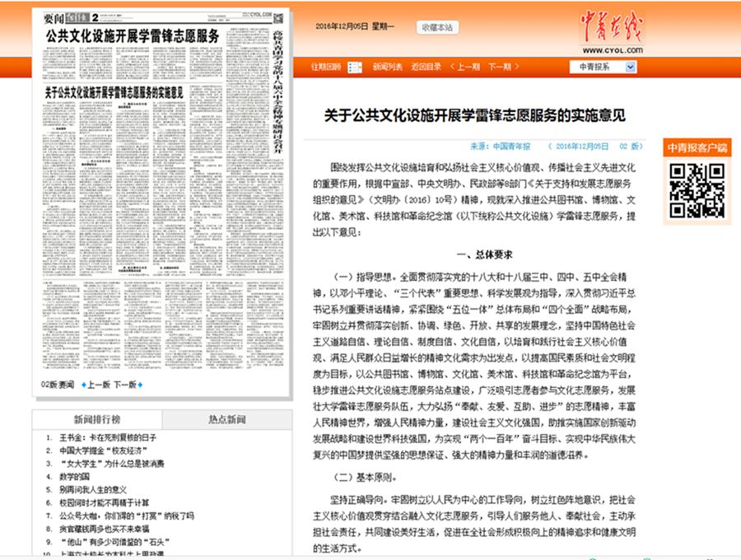Go to previous page via 上一版

(99, 385)
